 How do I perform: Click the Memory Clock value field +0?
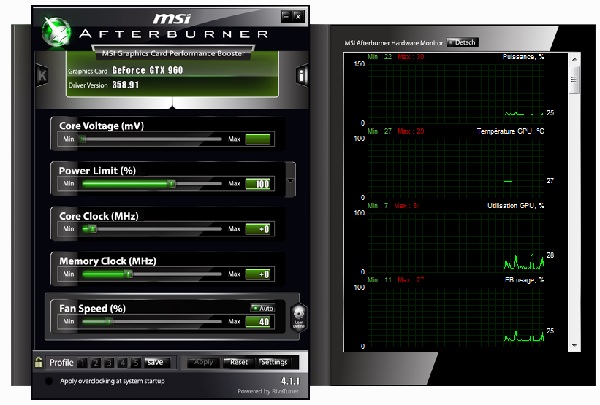(258, 274)
